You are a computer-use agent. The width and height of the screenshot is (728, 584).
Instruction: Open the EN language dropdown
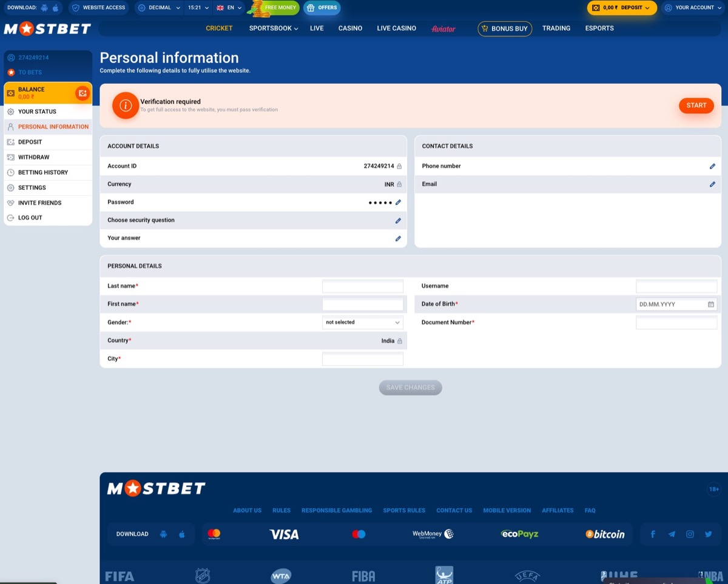(229, 8)
